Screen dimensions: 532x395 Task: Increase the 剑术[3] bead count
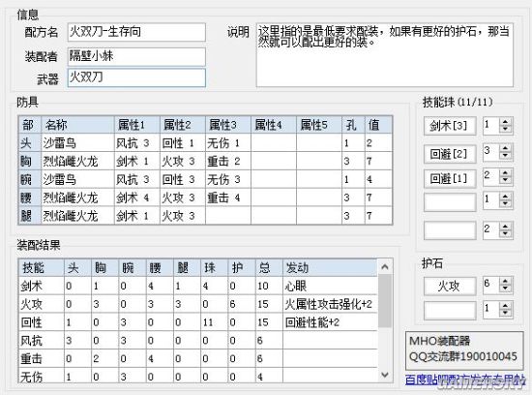click(506, 122)
